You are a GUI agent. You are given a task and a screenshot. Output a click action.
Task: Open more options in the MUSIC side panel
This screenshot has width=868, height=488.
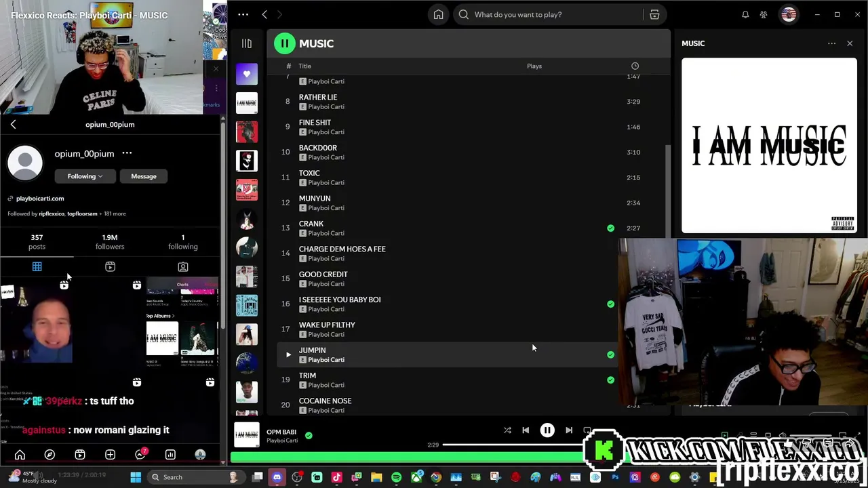coord(831,43)
